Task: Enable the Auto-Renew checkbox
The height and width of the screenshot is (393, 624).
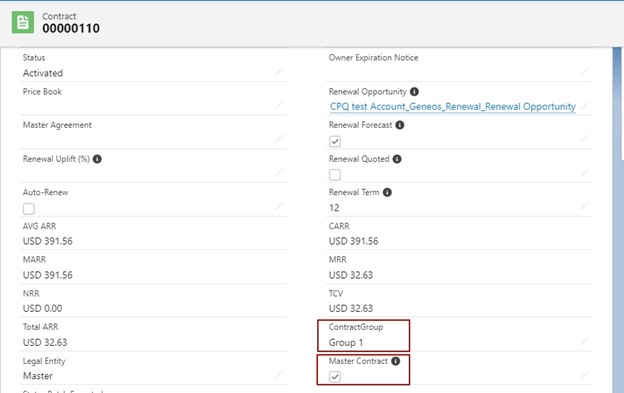Action: coord(29,208)
